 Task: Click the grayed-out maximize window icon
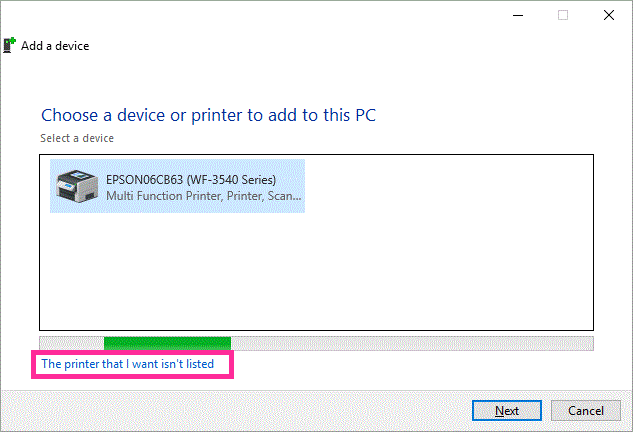(563, 15)
